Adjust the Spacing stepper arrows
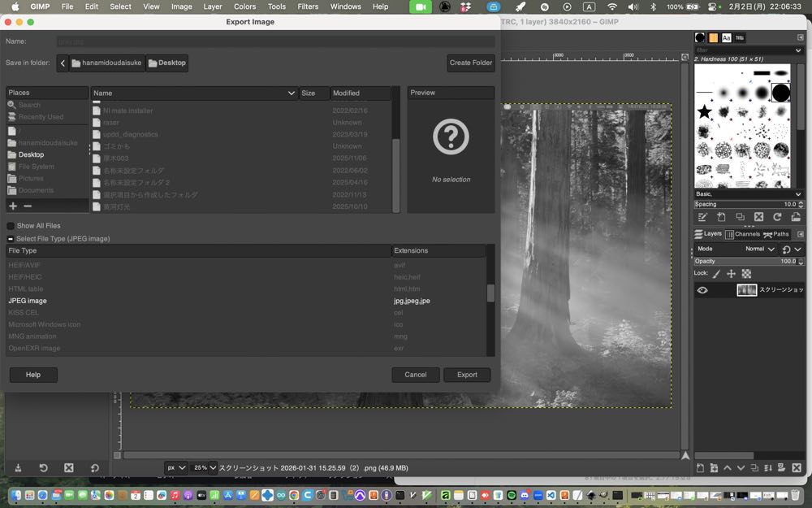This screenshot has height=508, width=812. tap(801, 204)
